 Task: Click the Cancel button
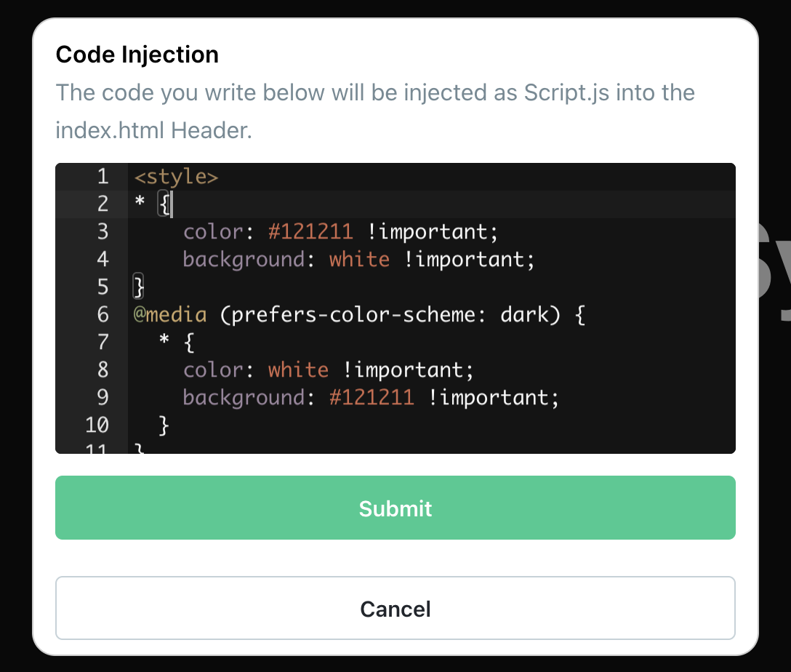[x=395, y=609]
